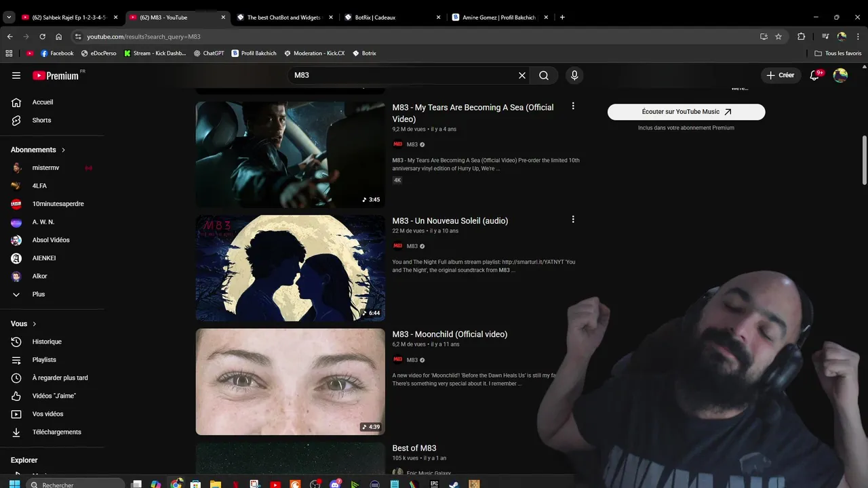Close the M83 - YouTube tab
This screenshot has width=868, height=488.
pyautogui.click(x=223, y=17)
